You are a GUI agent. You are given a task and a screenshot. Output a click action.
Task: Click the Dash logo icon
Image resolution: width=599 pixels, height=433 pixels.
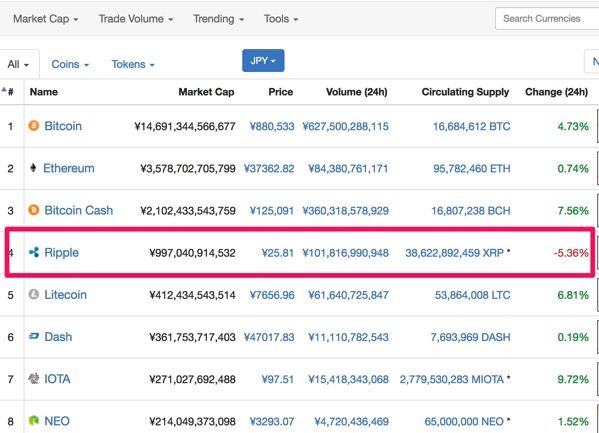(34, 336)
